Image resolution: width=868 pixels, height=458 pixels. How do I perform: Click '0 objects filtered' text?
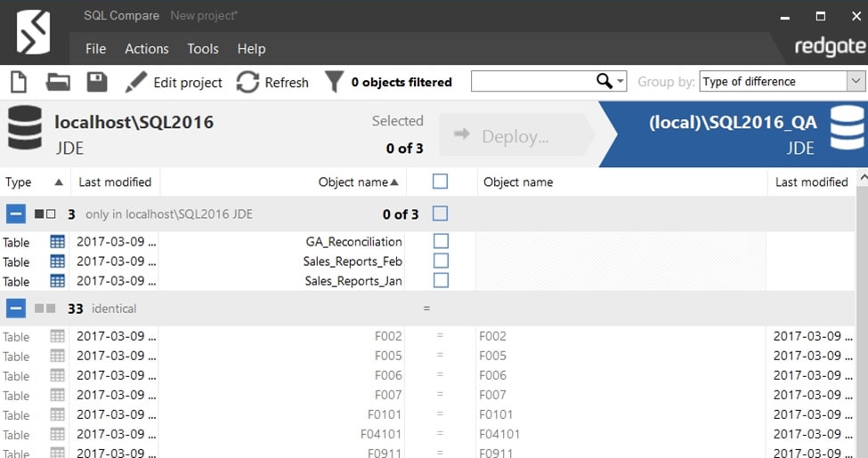click(402, 82)
